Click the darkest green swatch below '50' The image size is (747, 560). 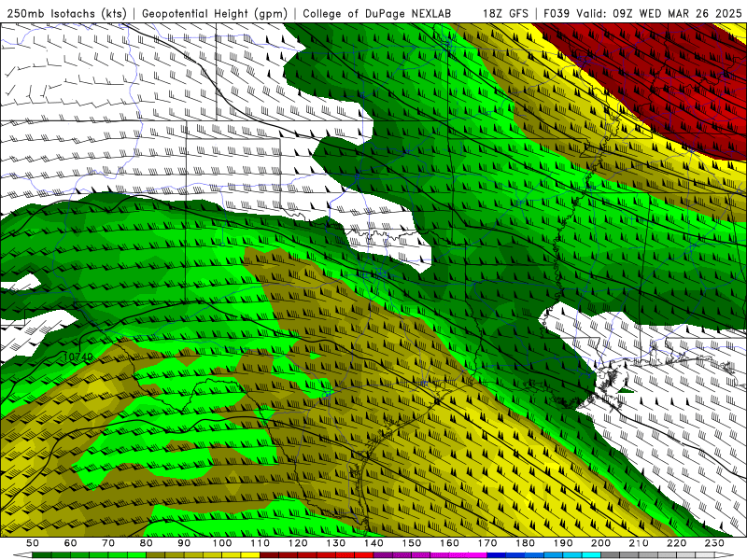click(42, 555)
